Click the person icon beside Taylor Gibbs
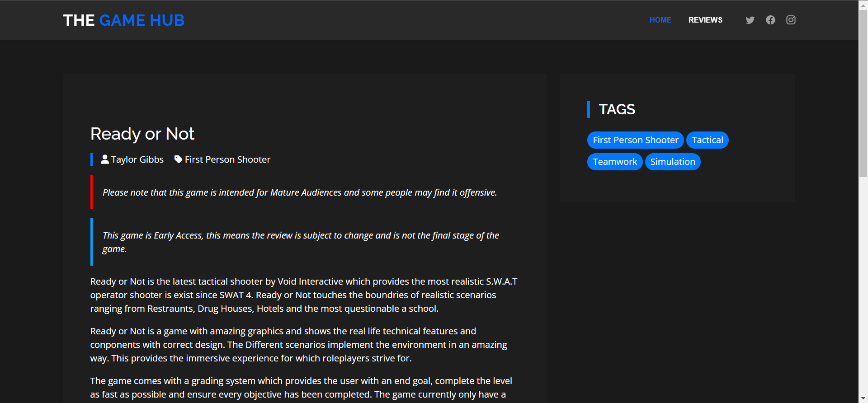 [105, 159]
